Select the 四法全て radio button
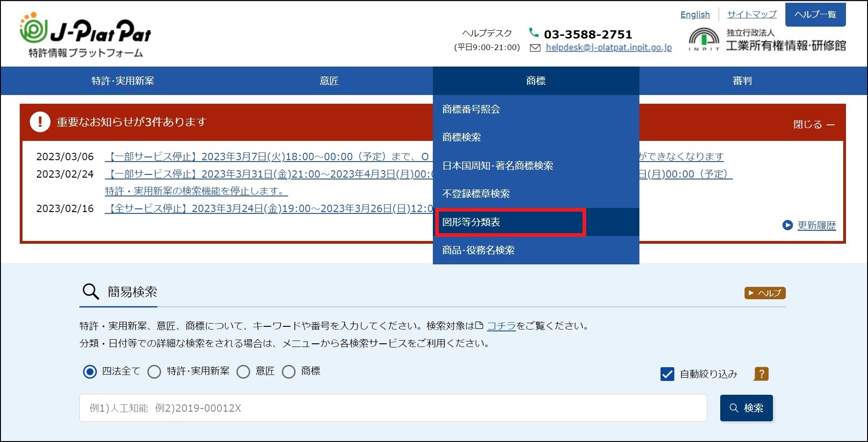Image resolution: width=868 pixels, height=442 pixels. tap(90, 372)
